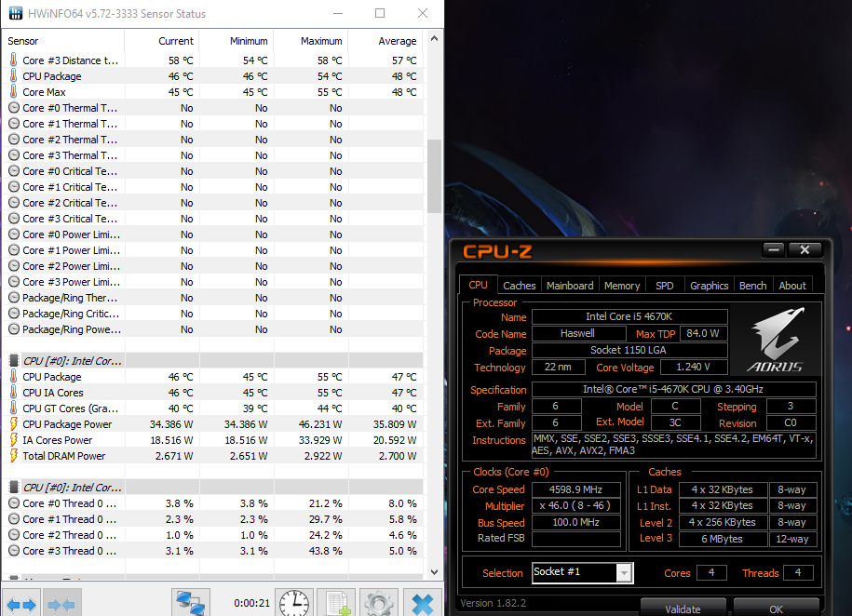852x616 pixels.
Task: Switch to the Caches tab in CPU-Z
Action: point(519,286)
